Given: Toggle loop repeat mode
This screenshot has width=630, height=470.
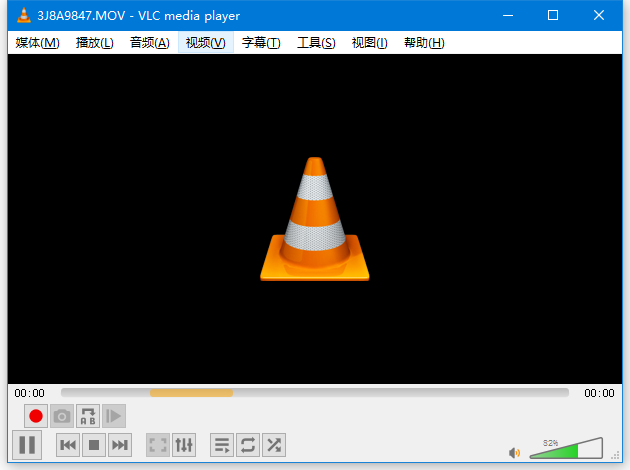Looking at the screenshot, I should point(248,445).
